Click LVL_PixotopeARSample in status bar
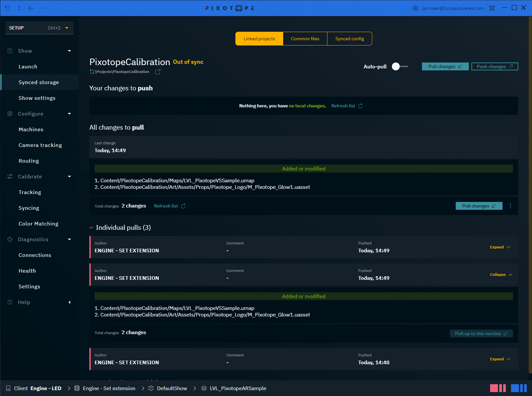 point(238,388)
